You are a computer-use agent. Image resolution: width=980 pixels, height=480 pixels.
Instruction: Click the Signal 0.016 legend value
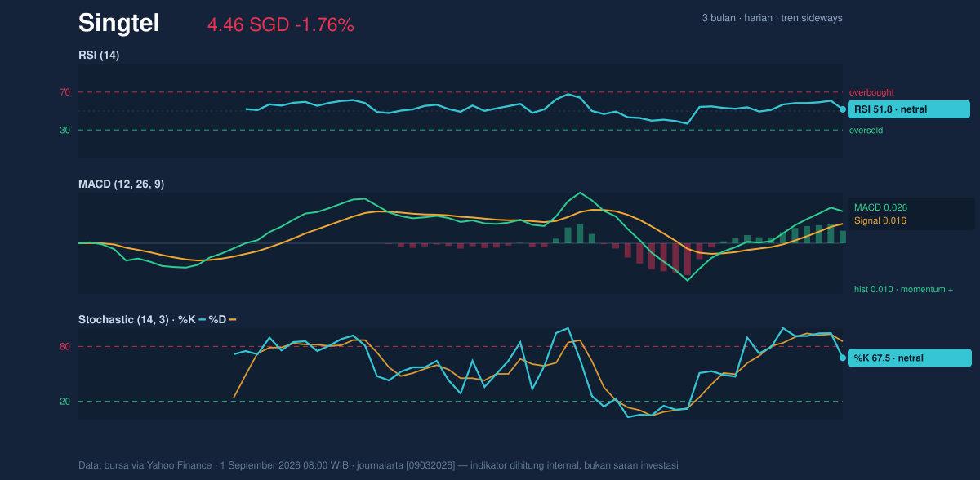tap(880, 220)
